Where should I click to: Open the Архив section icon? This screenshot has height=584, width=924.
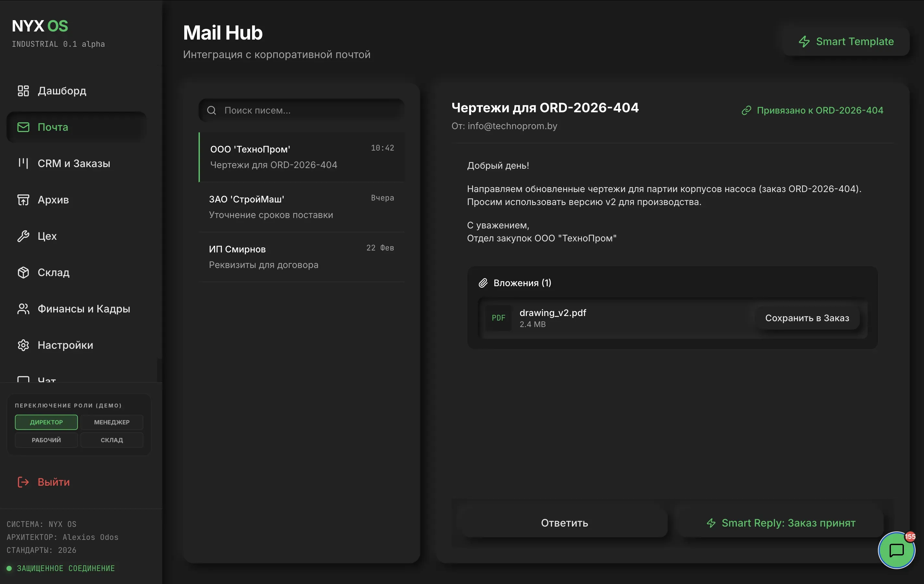[23, 200]
